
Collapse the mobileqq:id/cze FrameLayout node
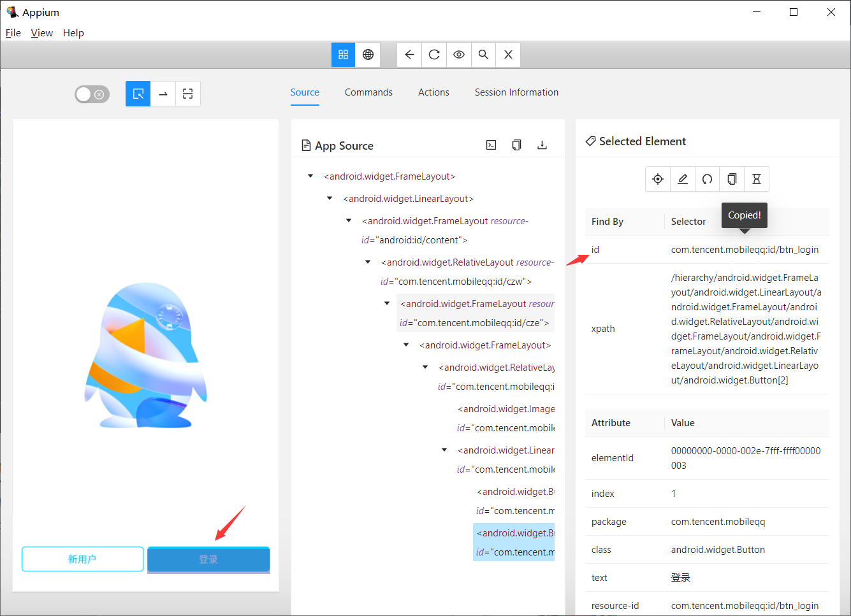(387, 303)
